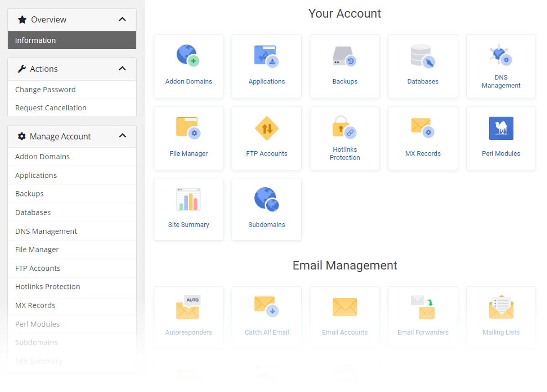Image resolution: width=547 pixels, height=392 pixels.
Task: Click the Mailing Lists letter icon
Action: coord(501,307)
